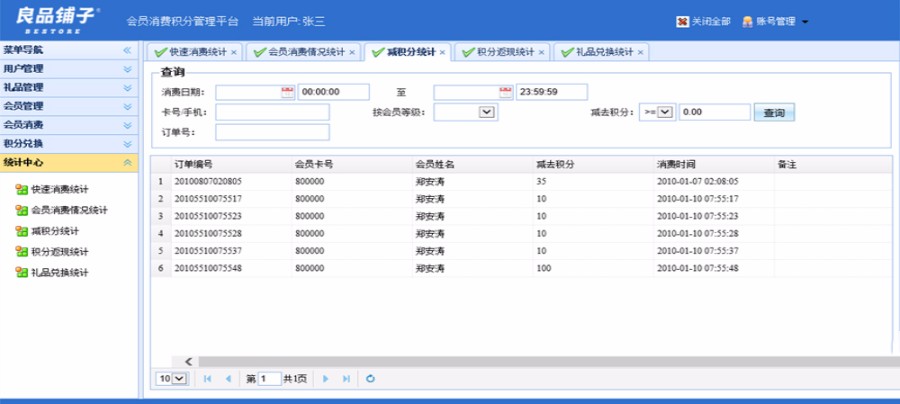Select order 20105510075517 row
Screen dimensions: 900x404
(x=521, y=199)
